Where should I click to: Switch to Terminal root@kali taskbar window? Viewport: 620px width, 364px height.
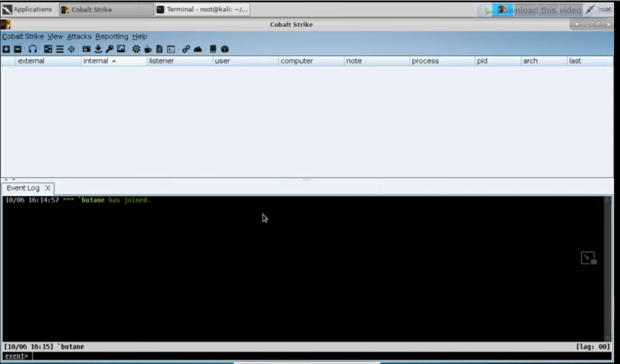203,9
